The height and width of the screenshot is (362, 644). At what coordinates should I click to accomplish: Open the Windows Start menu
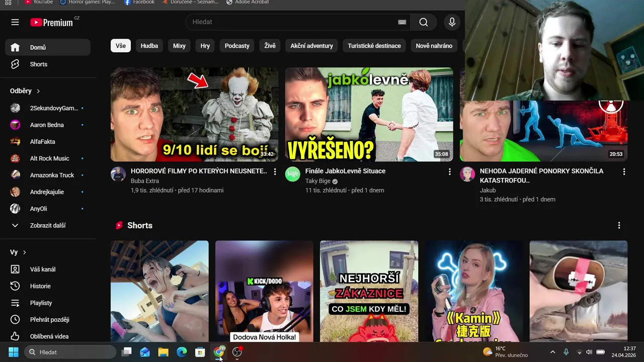(14, 352)
